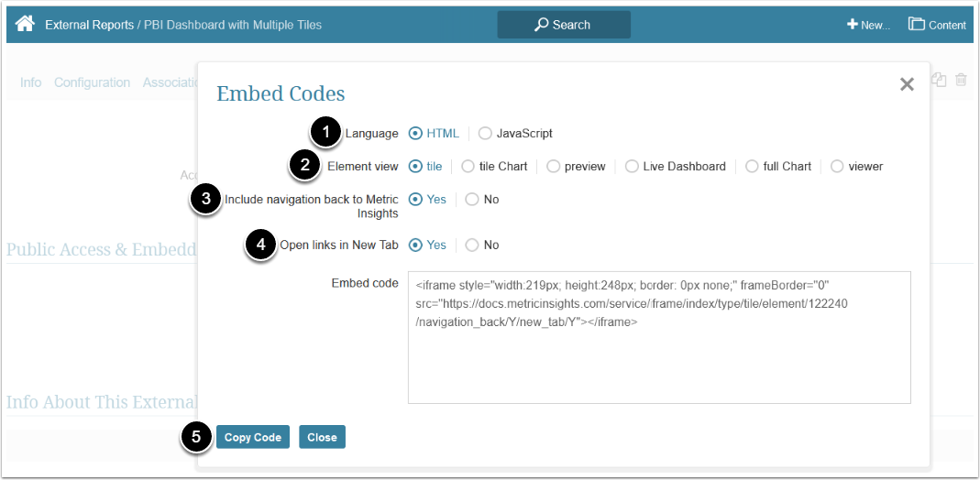Set navigation back to Metric Insights to No

pos(472,199)
